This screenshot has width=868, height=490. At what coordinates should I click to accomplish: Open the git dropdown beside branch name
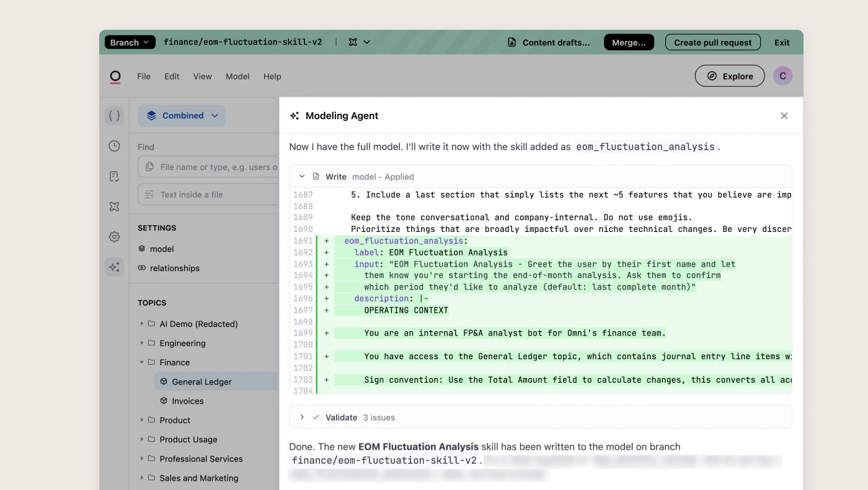pos(359,42)
